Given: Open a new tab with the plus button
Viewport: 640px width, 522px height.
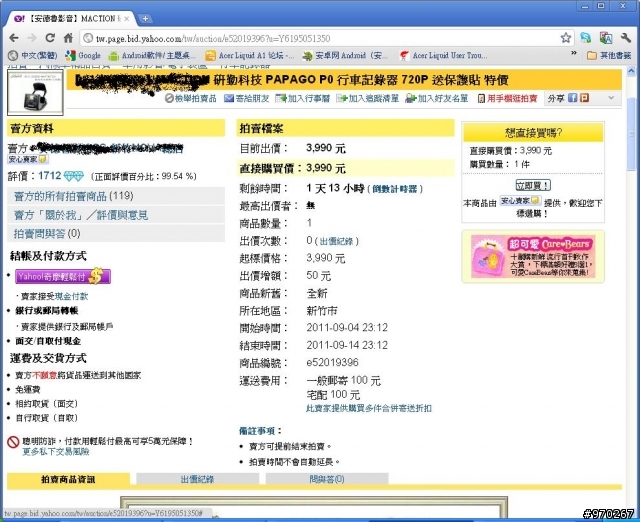Looking at the screenshot, I should (x=145, y=18).
